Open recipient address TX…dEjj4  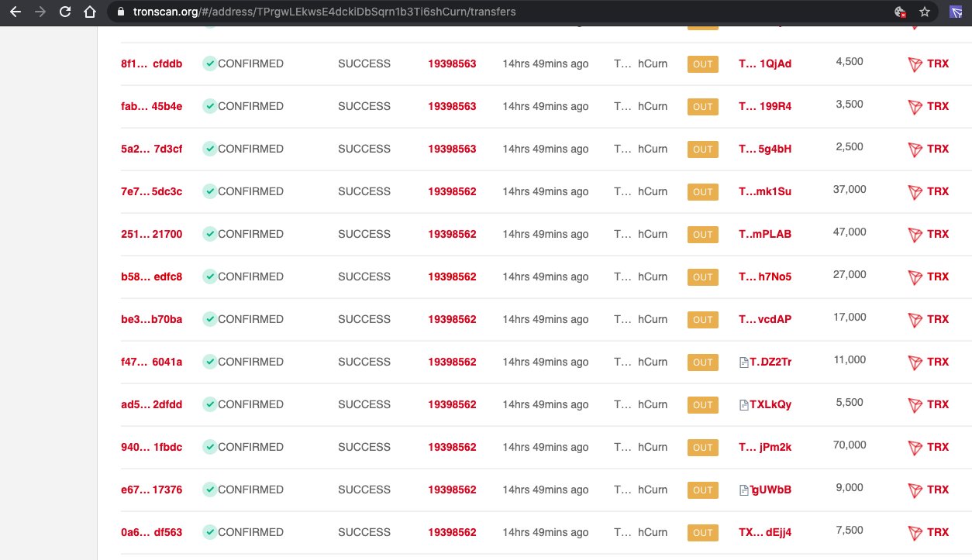click(x=765, y=532)
